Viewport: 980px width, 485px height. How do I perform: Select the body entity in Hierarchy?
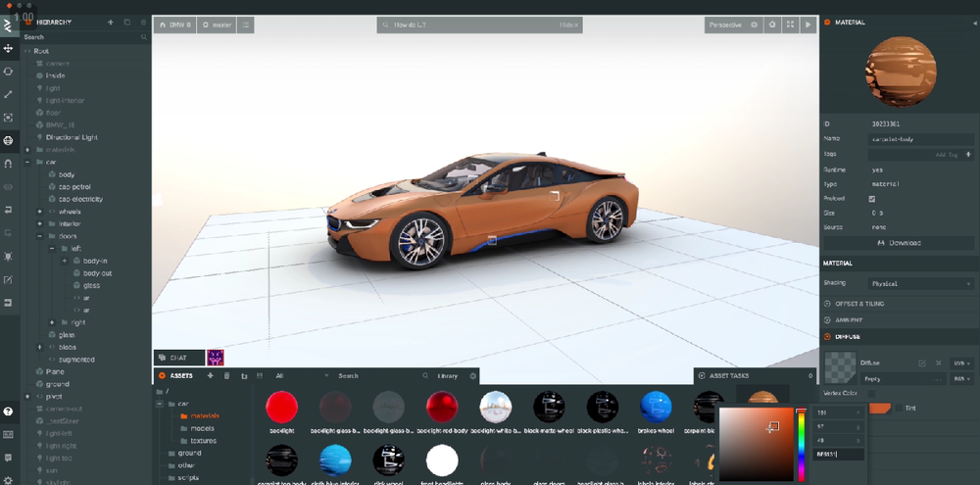tap(67, 175)
